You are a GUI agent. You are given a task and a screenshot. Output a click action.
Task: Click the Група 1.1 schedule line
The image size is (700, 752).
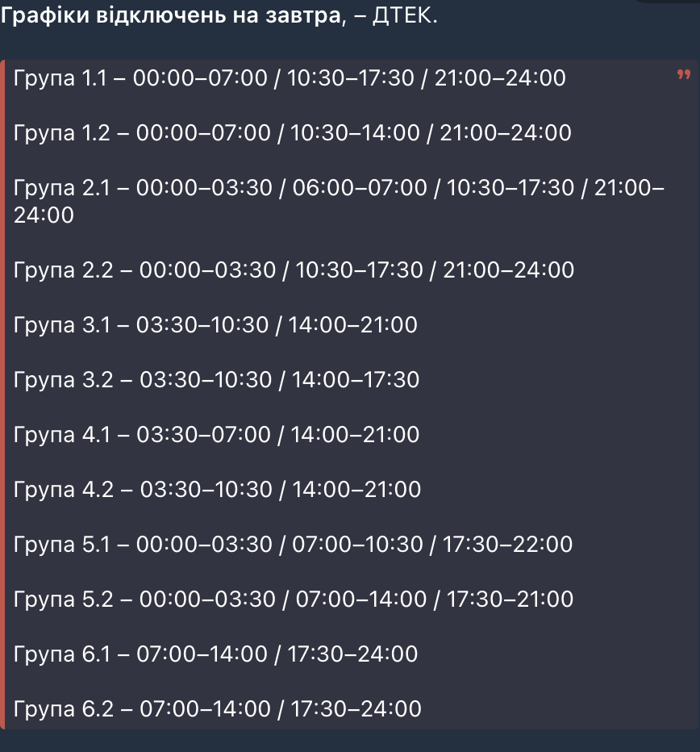point(290,78)
